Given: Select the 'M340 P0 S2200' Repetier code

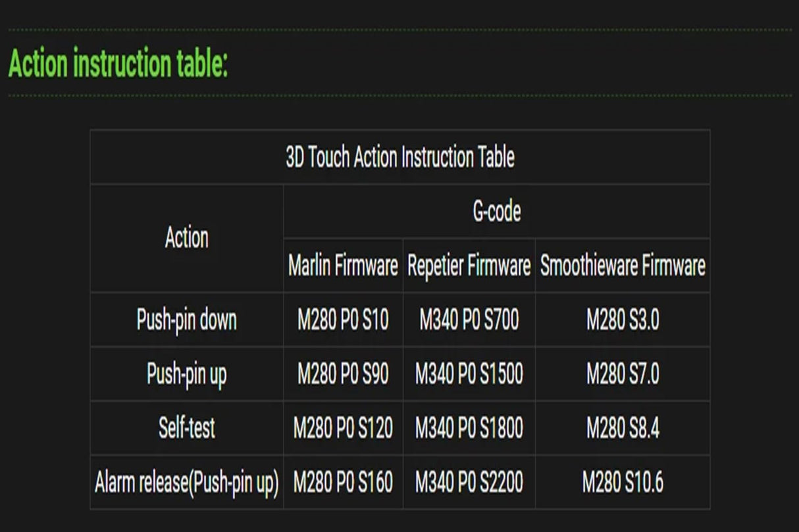Looking at the screenshot, I should coord(469,483).
